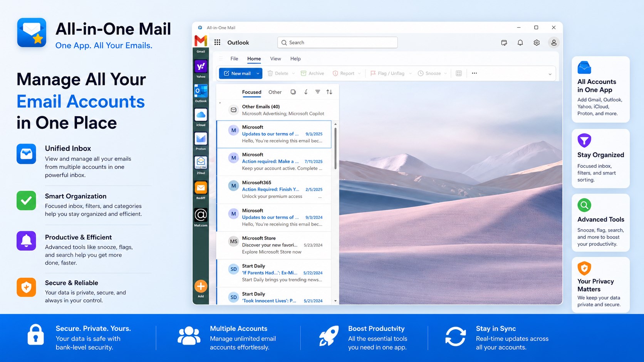Click the Archive button
The image size is (644, 362).
tap(312, 73)
